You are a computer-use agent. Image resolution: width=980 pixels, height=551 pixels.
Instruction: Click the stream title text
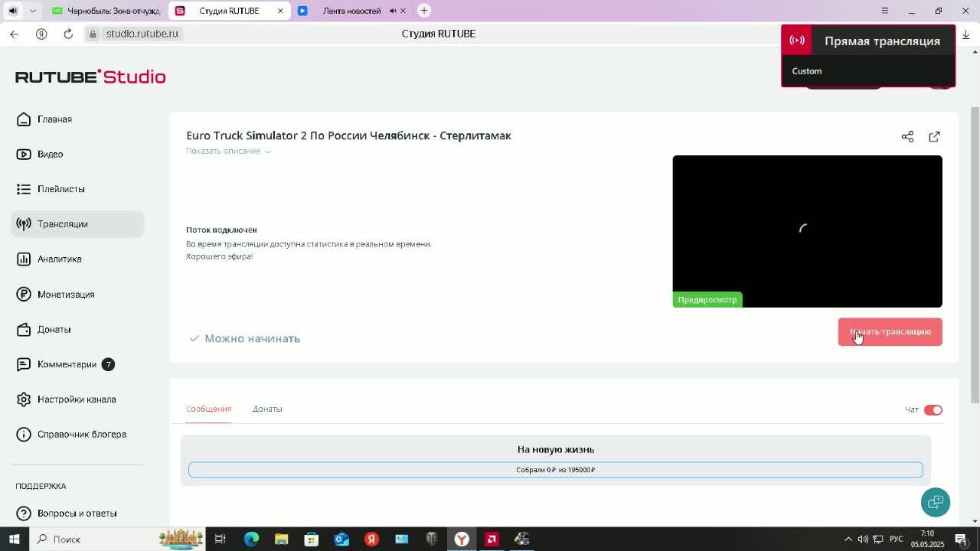pyautogui.click(x=348, y=135)
